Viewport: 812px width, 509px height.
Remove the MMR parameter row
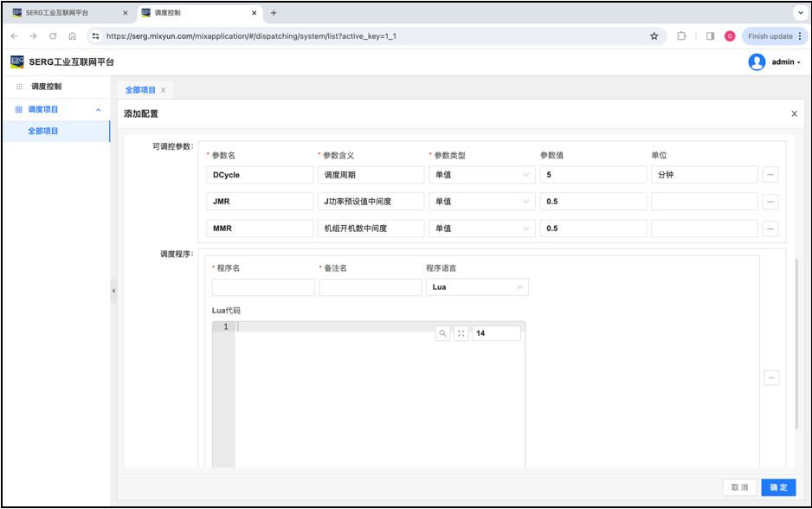pyautogui.click(x=770, y=229)
